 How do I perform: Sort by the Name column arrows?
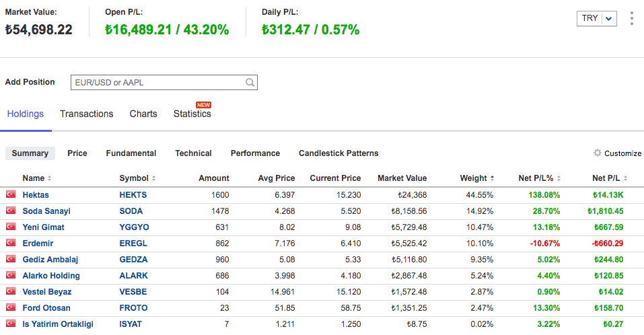click(49, 179)
